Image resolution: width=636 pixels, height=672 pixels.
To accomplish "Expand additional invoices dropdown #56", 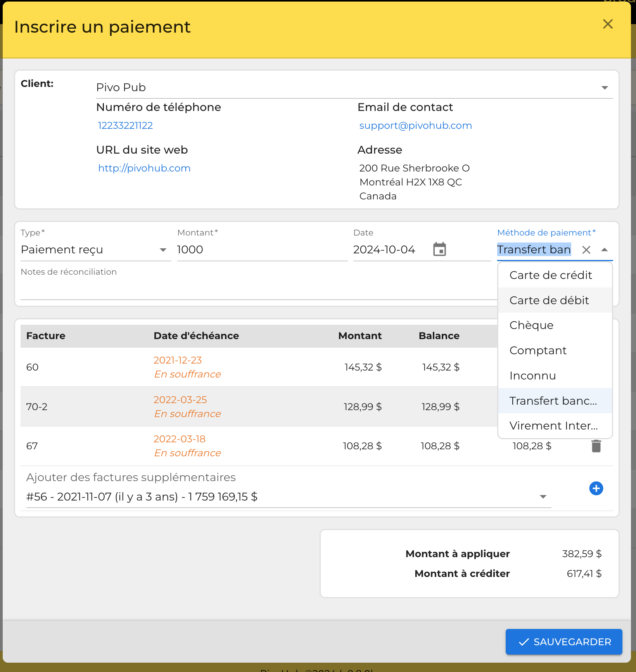I will pos(289,497).
